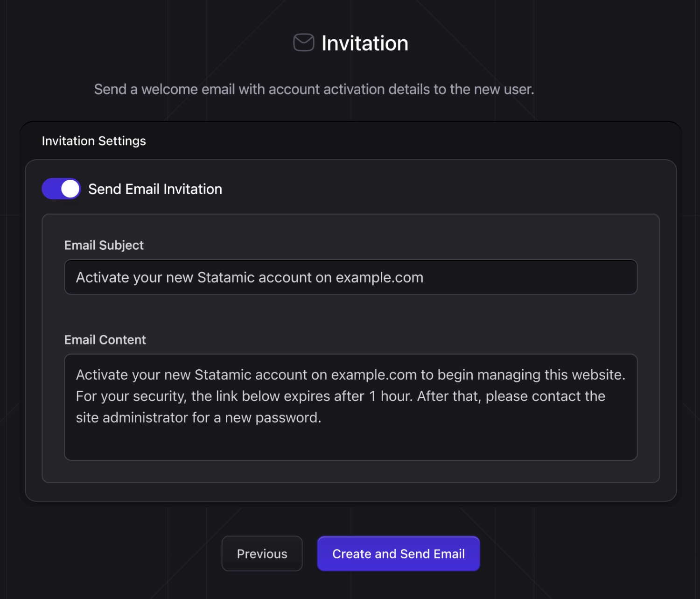Activate the purple send email button
Image resolution: width=700 pixels, height=599 pixels.
point(398,553)
